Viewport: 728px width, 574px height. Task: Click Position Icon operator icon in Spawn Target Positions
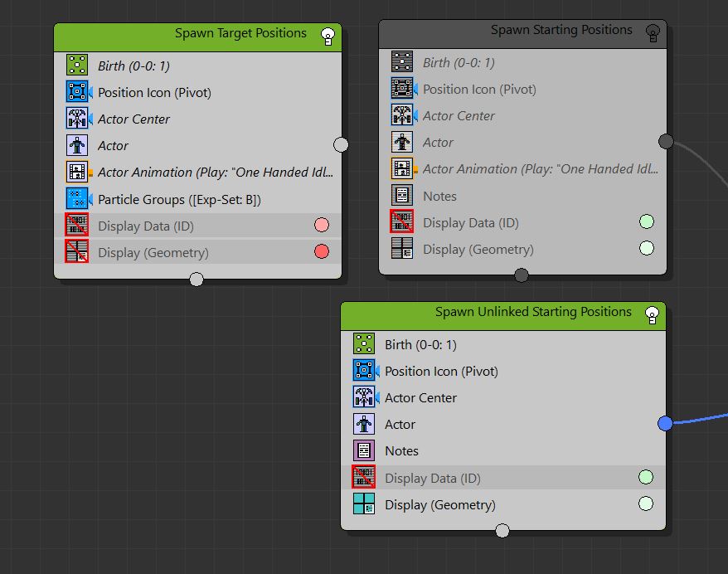point(77,93)
